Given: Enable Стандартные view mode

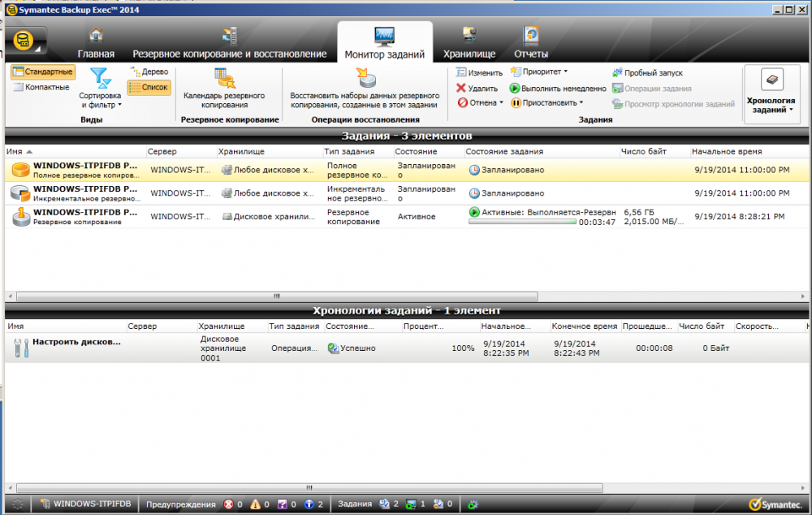Looking at the screenshot, I should [43, 71].
